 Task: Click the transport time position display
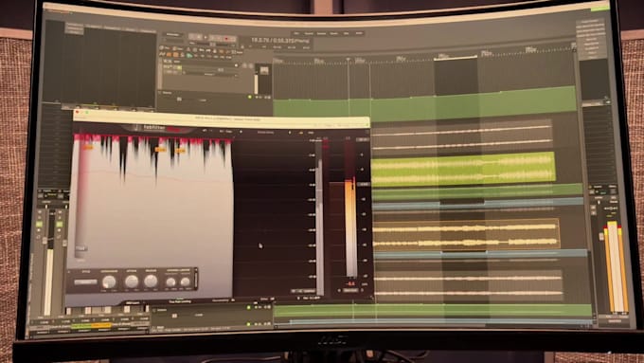point(280,41)
